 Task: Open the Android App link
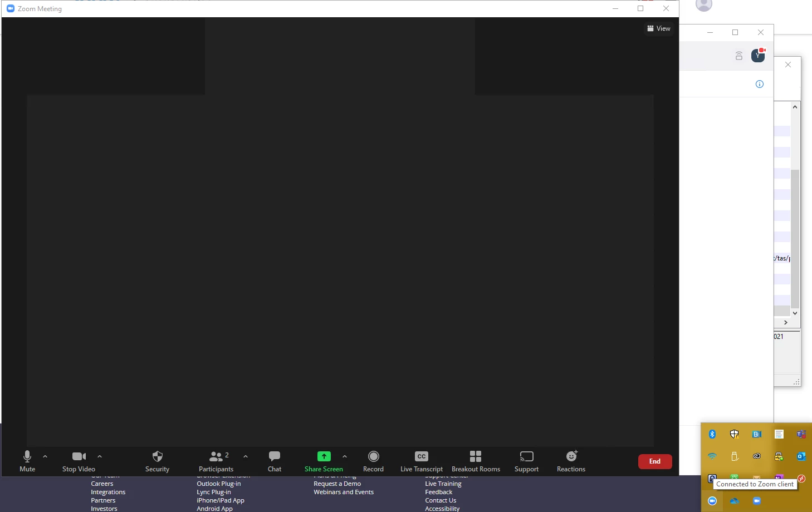coord(214,509)
